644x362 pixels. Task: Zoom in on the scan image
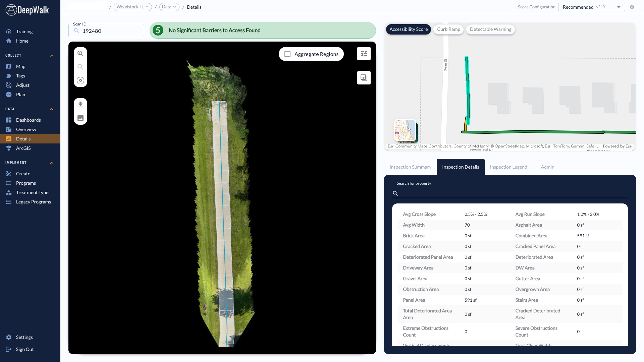point(80,54)
